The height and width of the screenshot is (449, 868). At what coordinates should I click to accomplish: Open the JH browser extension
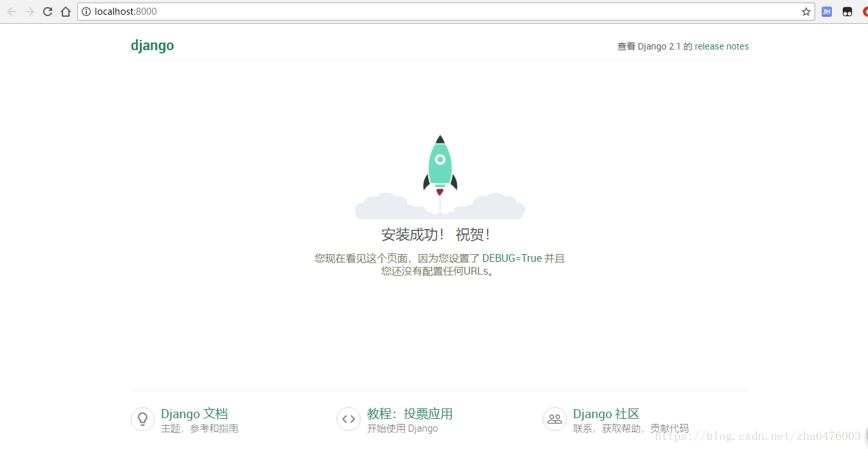point(827,12)
